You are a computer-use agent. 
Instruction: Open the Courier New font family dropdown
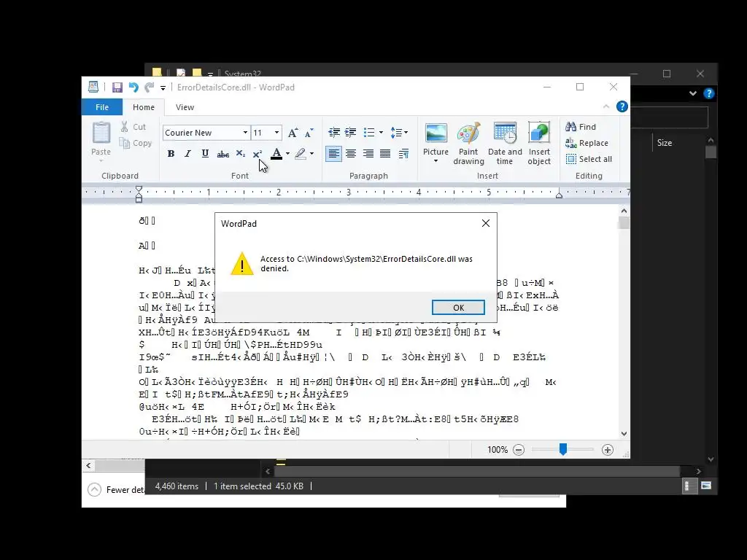click(x=245, y=133)
